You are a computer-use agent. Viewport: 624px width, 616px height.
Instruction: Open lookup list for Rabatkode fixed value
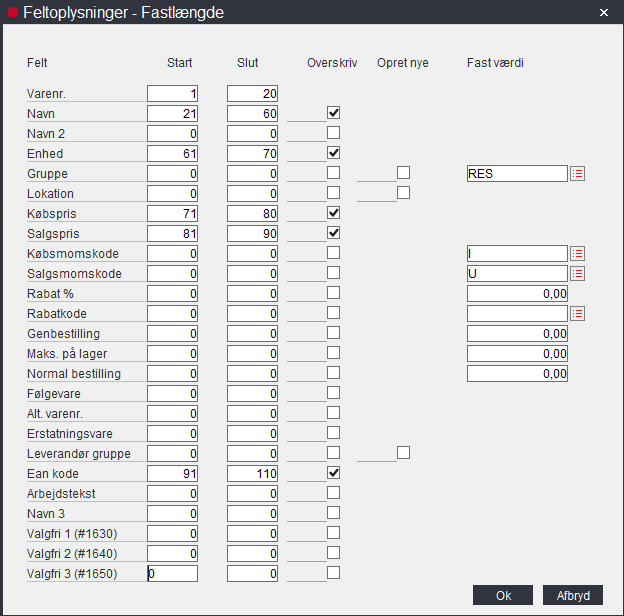click(577, 313)
